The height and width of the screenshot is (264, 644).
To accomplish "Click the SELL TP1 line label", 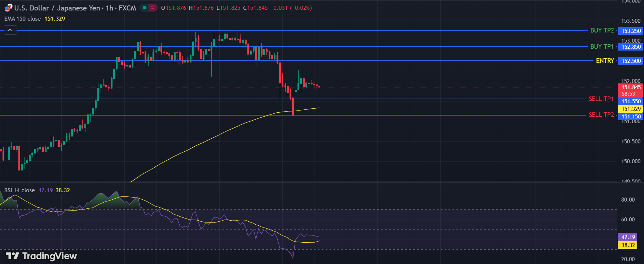I will [x=601, y=99].
